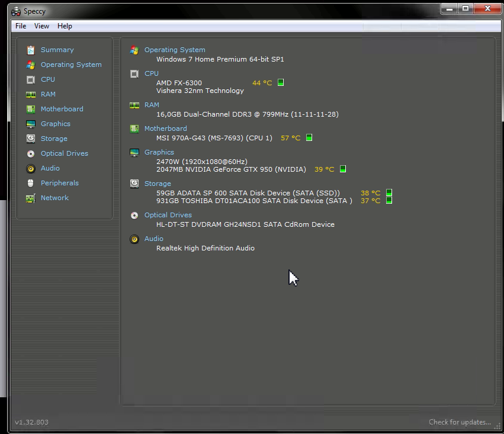Click the Motherboard icon in main panel
This screenshot has width=504, height=434.
click(134, 129)
